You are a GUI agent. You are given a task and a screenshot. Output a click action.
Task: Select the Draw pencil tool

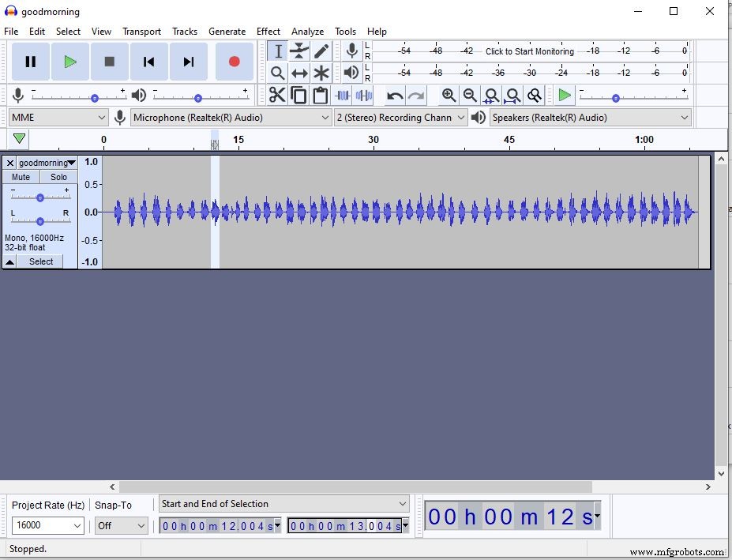coord(321,51)
